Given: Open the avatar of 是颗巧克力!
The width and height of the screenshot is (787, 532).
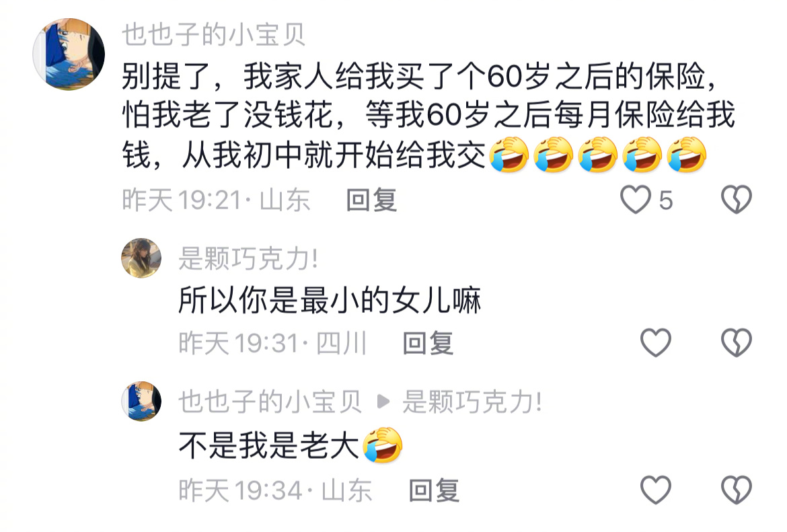Looking at the screenshot, I should [x=141, y=258].
